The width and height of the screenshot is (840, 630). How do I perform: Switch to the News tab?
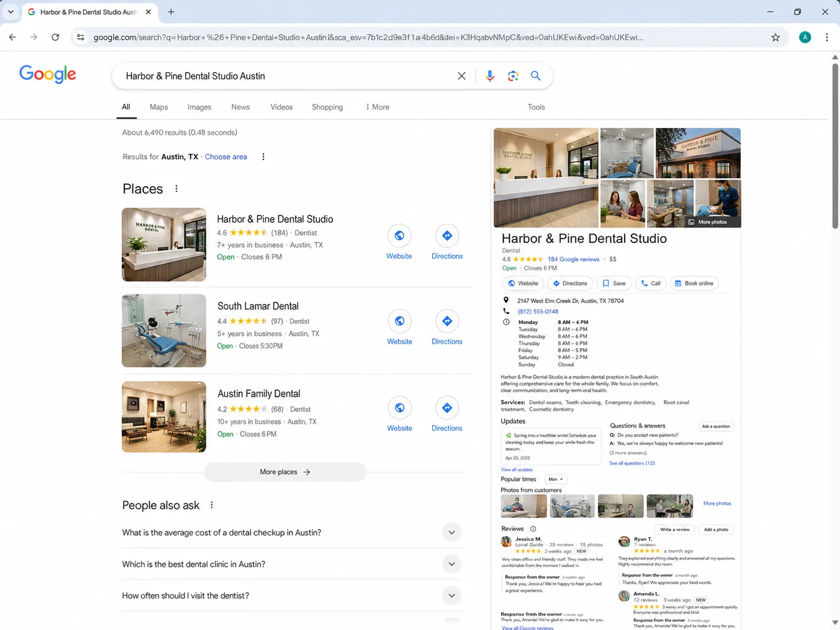241,107
